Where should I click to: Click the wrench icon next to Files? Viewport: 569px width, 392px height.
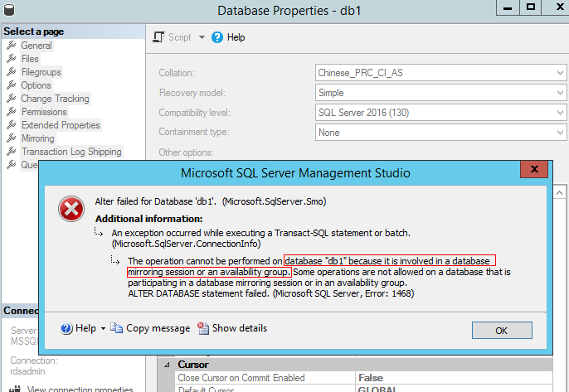point(12,58)
